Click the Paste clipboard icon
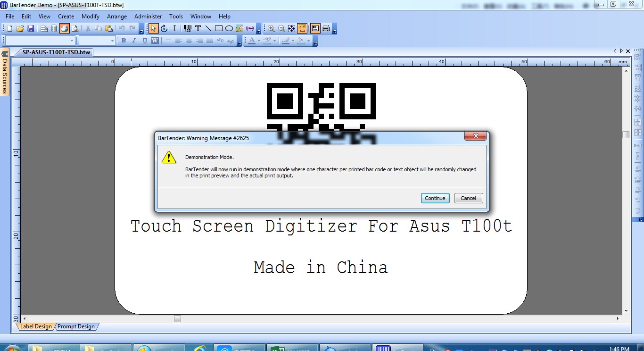The width and height of the screenshot is (644, 351). pyautogui.click(x=109, y=29)
